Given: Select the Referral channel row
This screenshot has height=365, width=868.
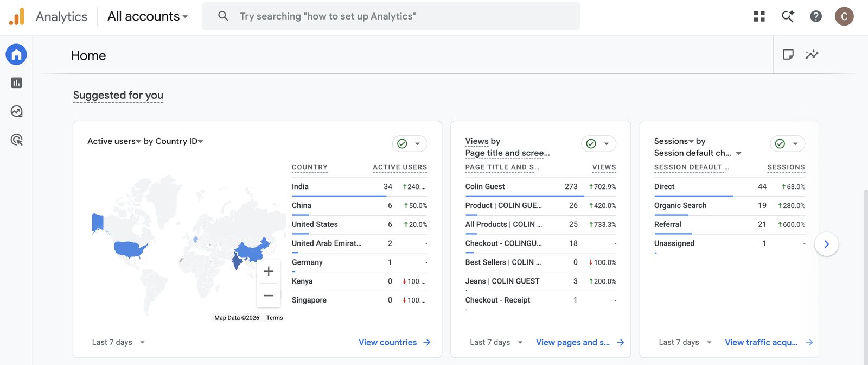Looking at the screenshot, I should [x=730, y=224].
